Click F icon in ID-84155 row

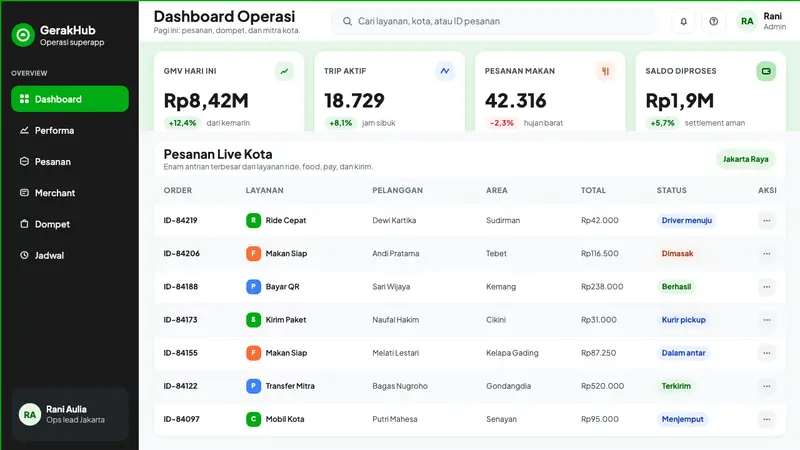click(x=253, y=353)
